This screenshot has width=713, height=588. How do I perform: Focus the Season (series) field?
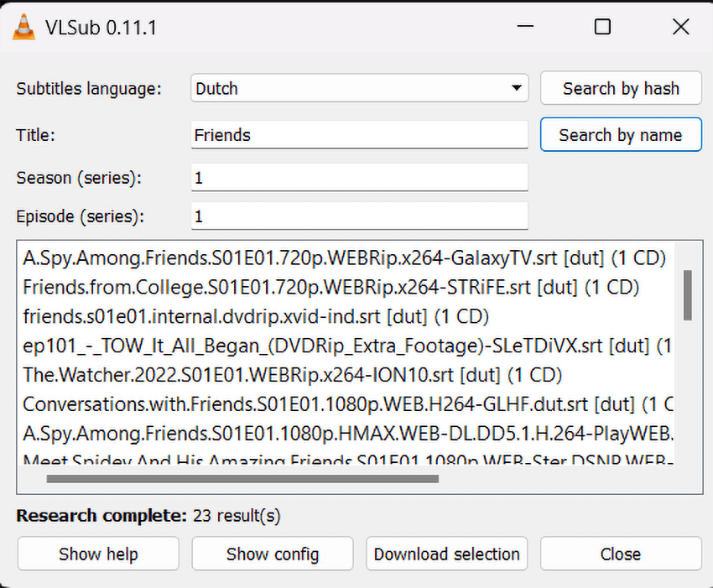click(x=360, y=178)
